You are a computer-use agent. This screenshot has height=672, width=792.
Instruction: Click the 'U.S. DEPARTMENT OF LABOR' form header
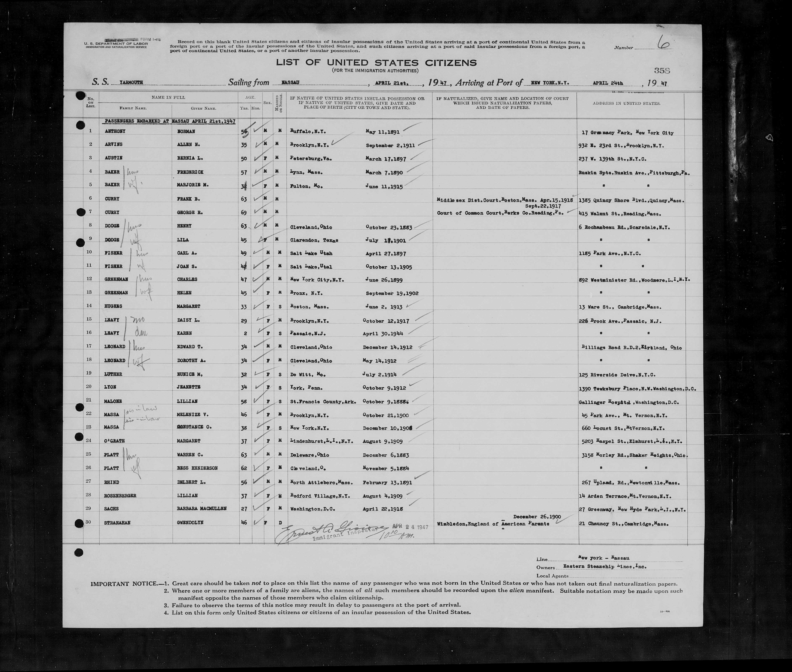pyautogui.click(x=116, y=44)
